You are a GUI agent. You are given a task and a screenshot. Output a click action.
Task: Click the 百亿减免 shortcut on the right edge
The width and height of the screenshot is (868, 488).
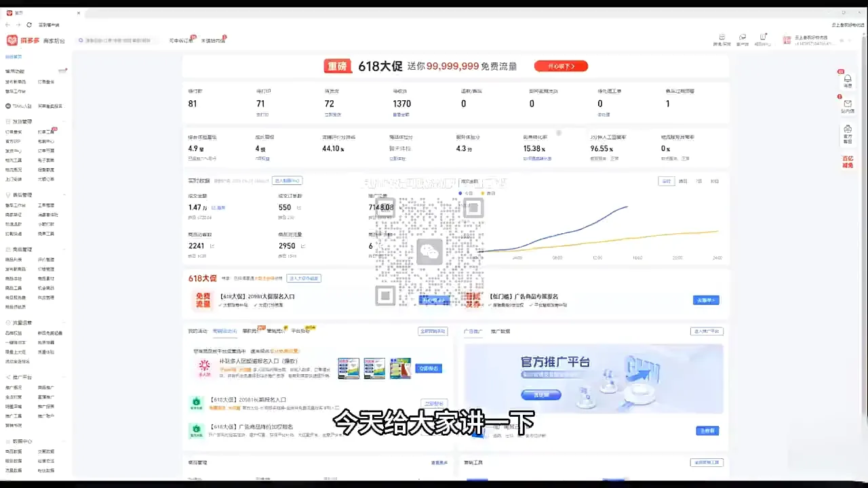(847, 161)
